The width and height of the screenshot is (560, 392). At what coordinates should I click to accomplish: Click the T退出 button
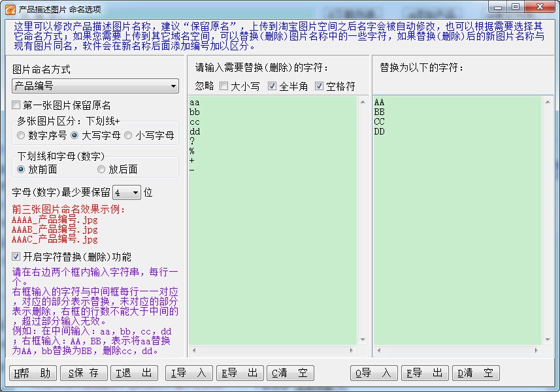pos(134,373)
